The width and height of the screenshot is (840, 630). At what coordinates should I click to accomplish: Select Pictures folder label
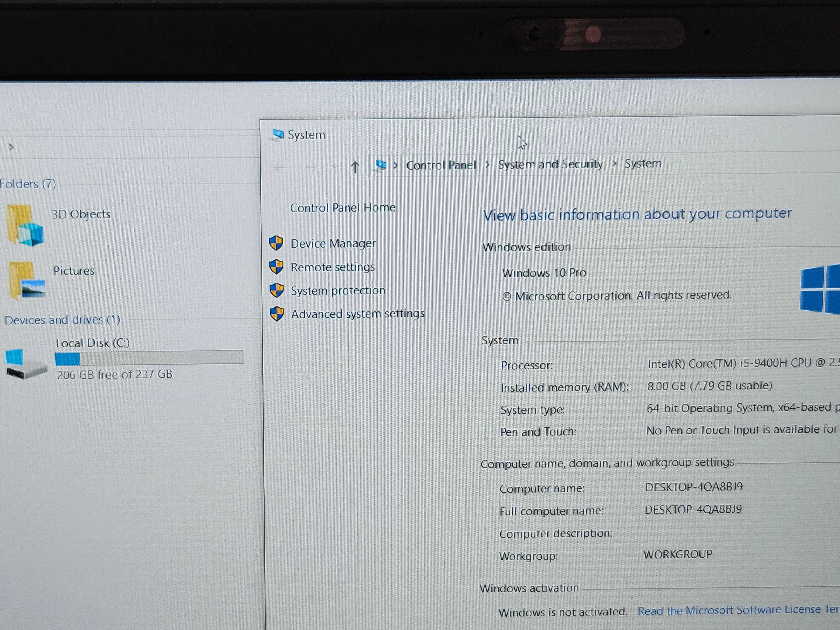click(74, 271)
